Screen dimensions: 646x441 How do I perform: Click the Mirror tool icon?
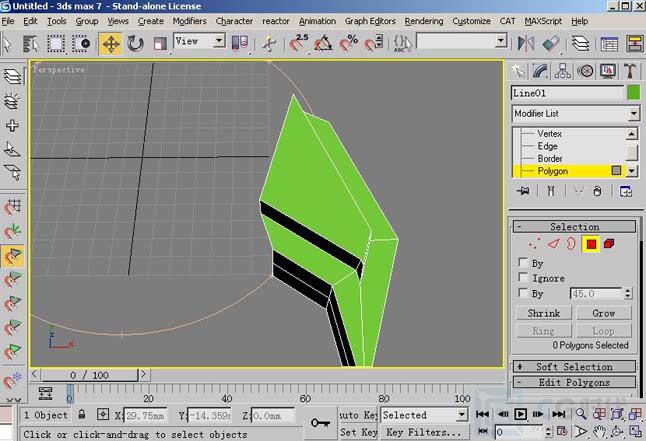tap(526, 43)
